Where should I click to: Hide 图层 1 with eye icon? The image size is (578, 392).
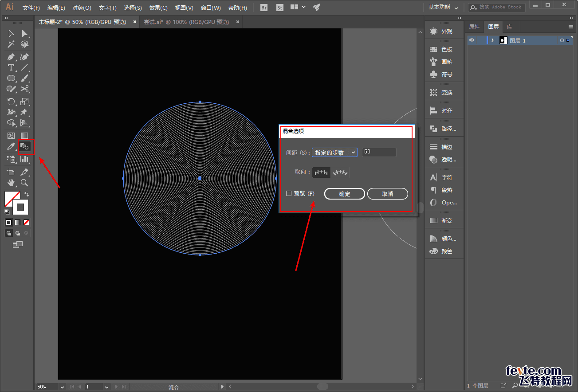(x=472, y=40)
